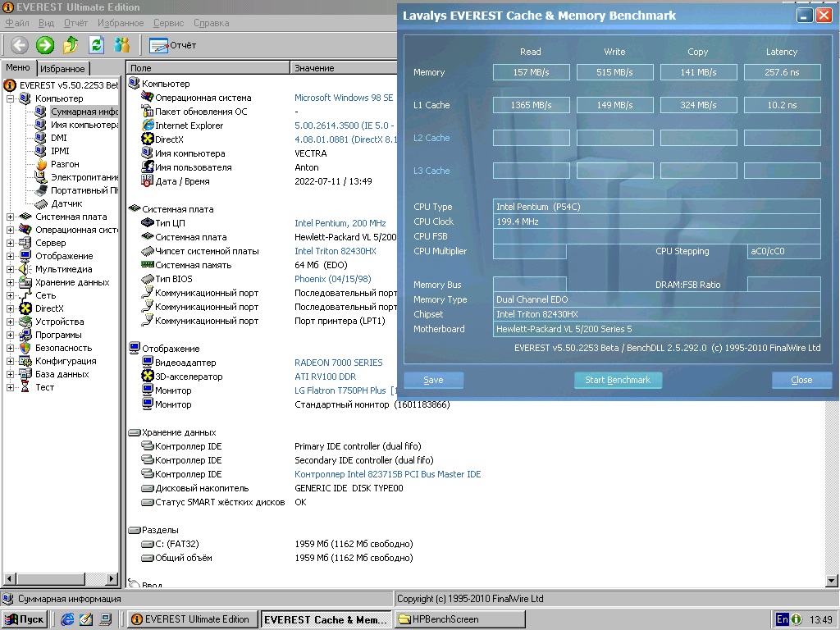Open the DMI node in the tree
Viewport: 840px width, 630px height.
click(59, 138)
